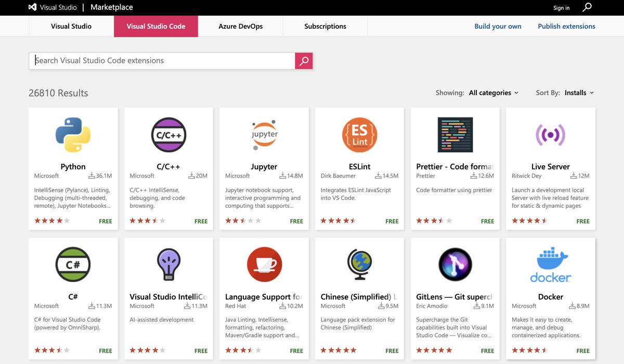Switch to the Visual Studio tab
The image size is (624, 364).
(71, 26)
